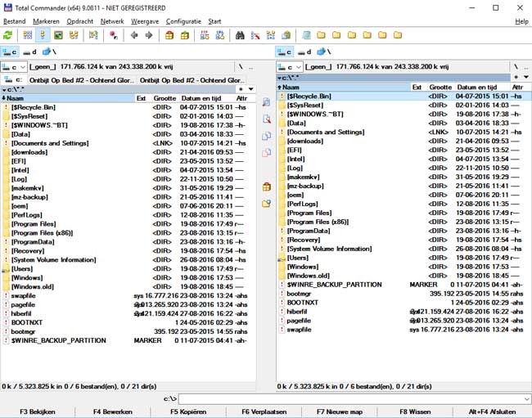Select drive c button above left panel
The image size is (532, 418).
coord(10,52)
